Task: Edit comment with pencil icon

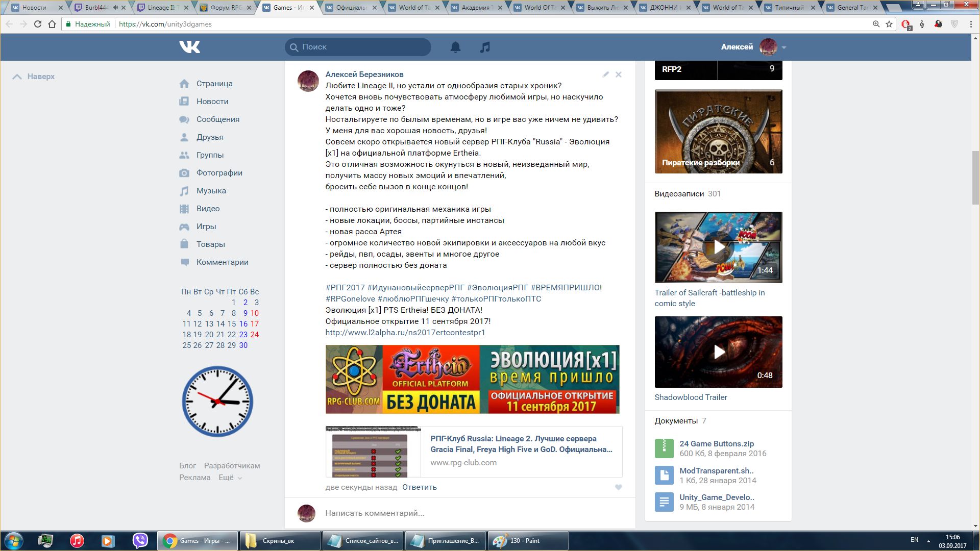Action: (605, 74)
